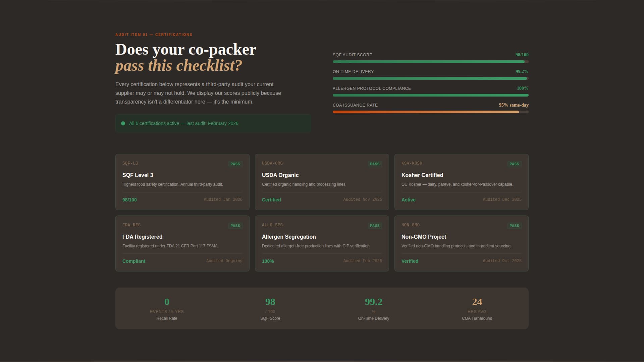
Task: Toggle the Compliant status on FDA Registered
Action: tap(133, 261)
